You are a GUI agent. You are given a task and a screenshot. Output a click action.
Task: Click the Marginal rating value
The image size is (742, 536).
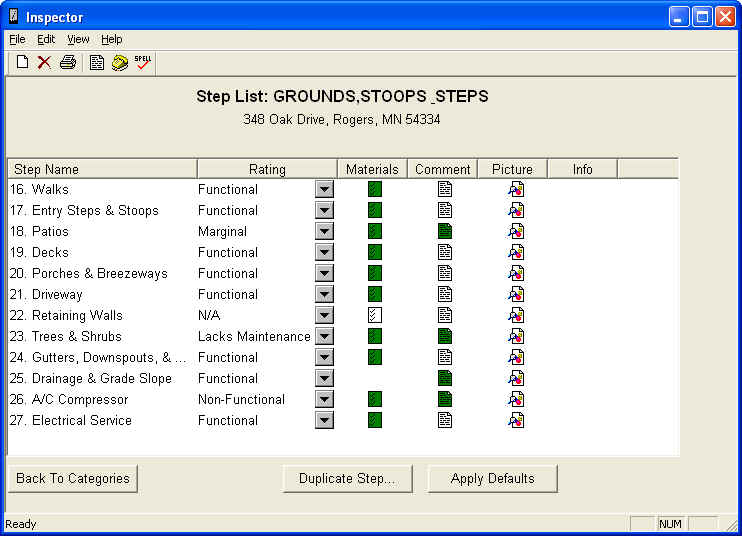[222, 231]
